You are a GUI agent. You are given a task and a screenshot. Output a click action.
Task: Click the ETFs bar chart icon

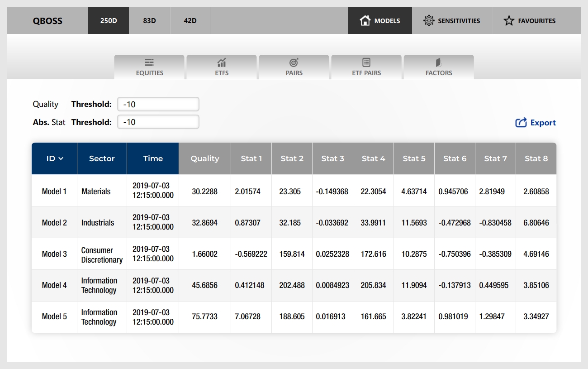coord(222,62)
